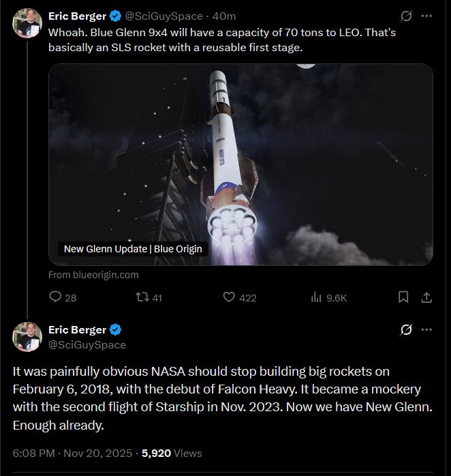The image size is (451, 476).
Task: Open the three-dot menu on second tweet
Action: (426, 329)
